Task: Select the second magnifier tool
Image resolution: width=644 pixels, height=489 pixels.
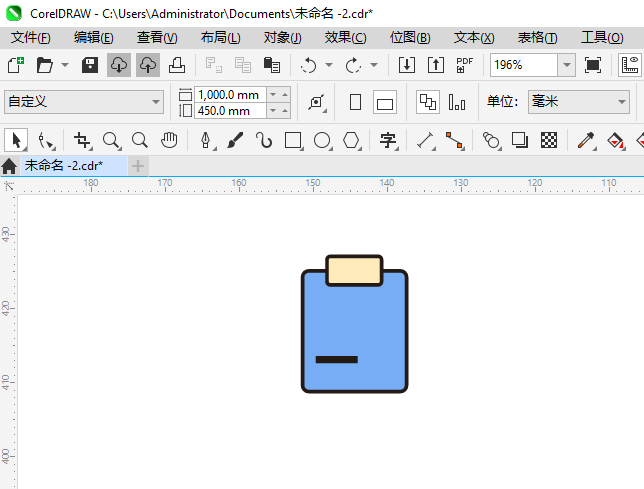Action: 140,140
